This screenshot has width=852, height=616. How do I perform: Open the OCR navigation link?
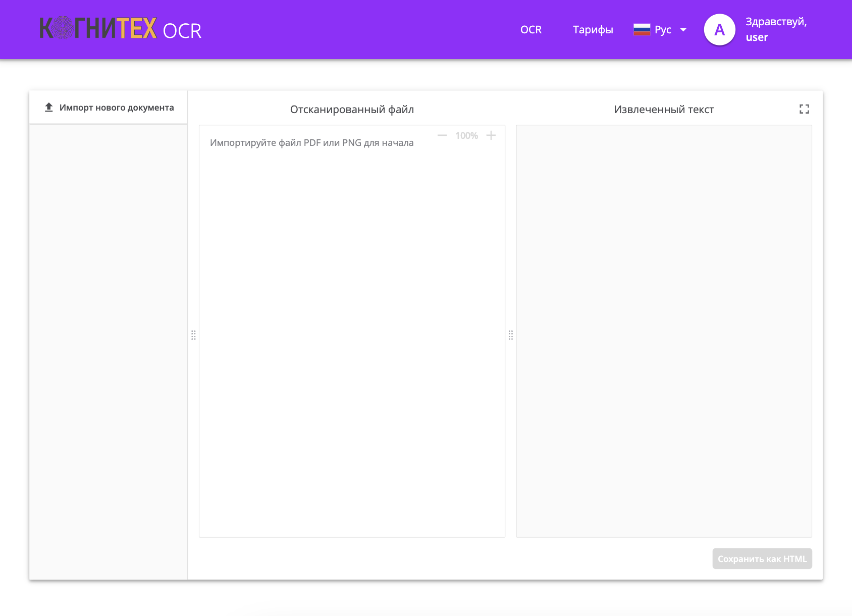pos(530,30)
